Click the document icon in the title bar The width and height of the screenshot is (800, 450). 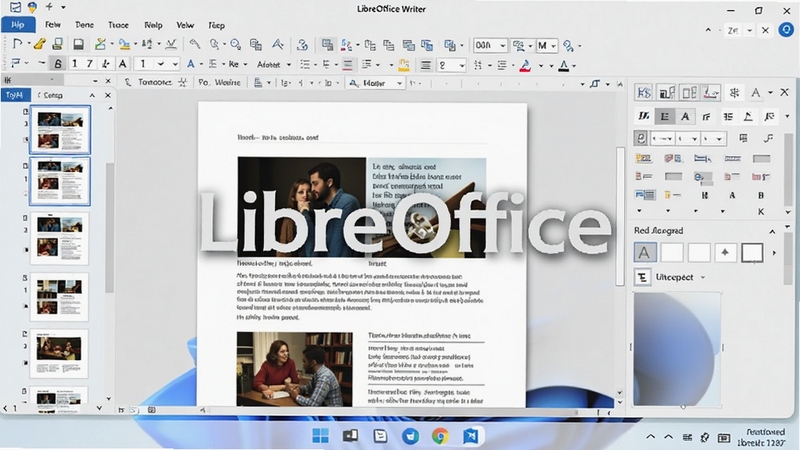[x=16, y=7]
